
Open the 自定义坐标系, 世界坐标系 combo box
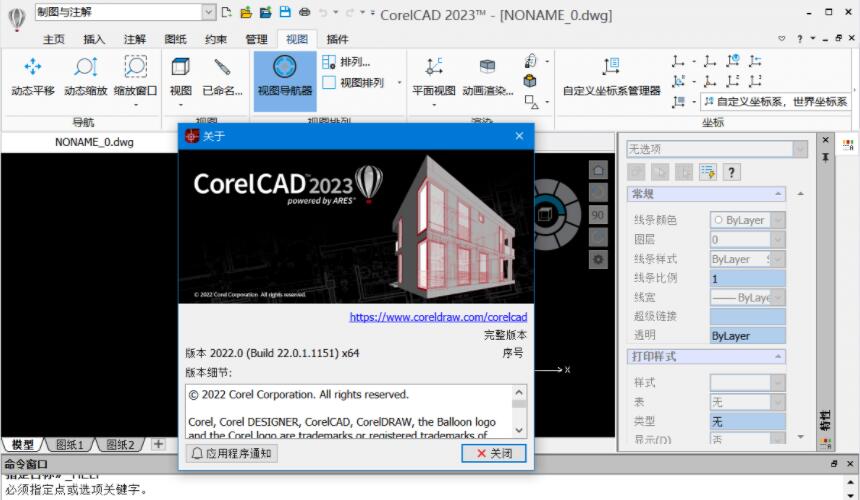pyautogui.click(x=777, y=101)
